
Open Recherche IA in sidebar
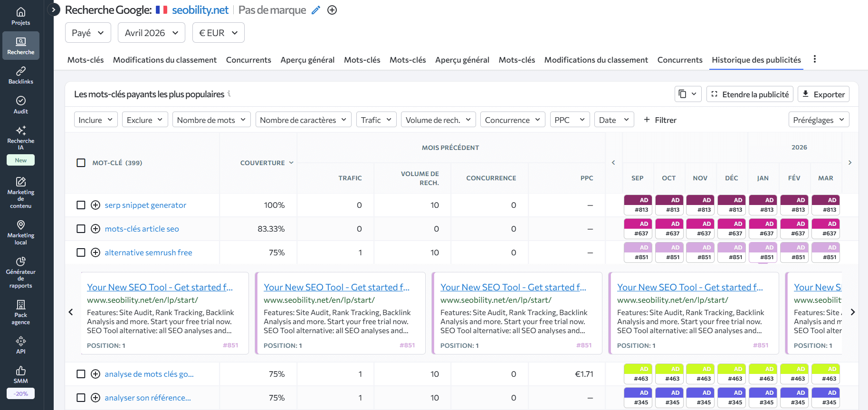click(20, 137)
